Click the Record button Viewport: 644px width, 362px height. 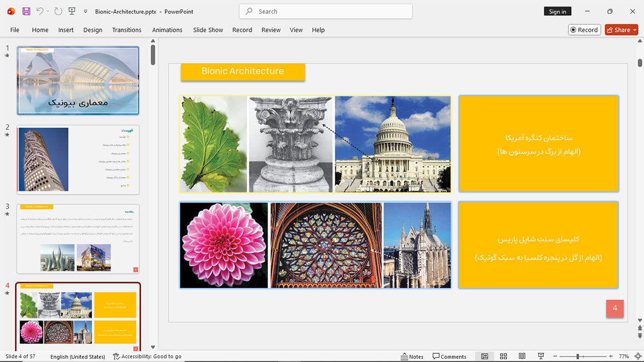click(584, 30)
